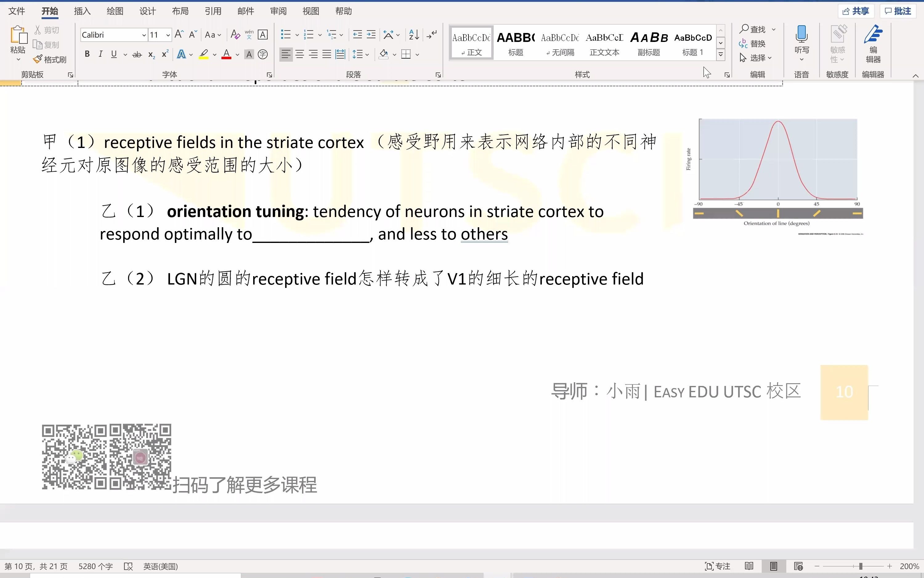
Task: Center align the paragraph
Action: click(300, 54)
